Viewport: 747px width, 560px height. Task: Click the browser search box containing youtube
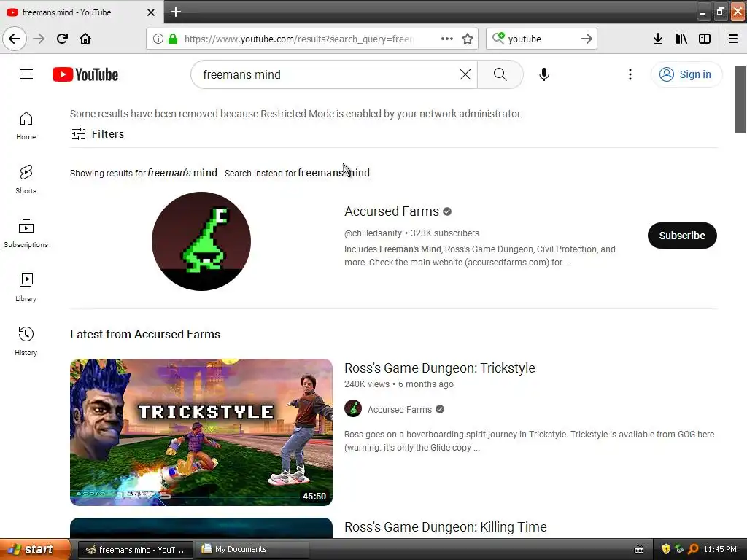[x=542, y=39]
